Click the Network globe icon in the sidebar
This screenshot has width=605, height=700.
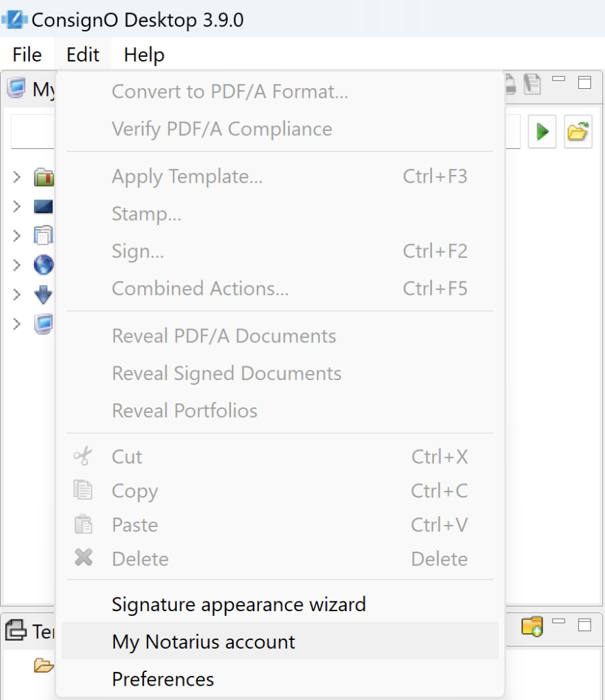42,265
